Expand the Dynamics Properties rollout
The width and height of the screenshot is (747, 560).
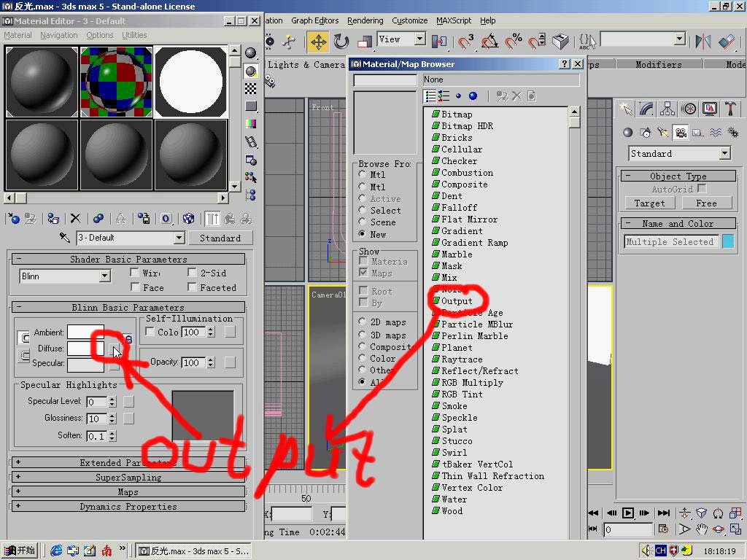pyautogui.click(x=128, y=507)
